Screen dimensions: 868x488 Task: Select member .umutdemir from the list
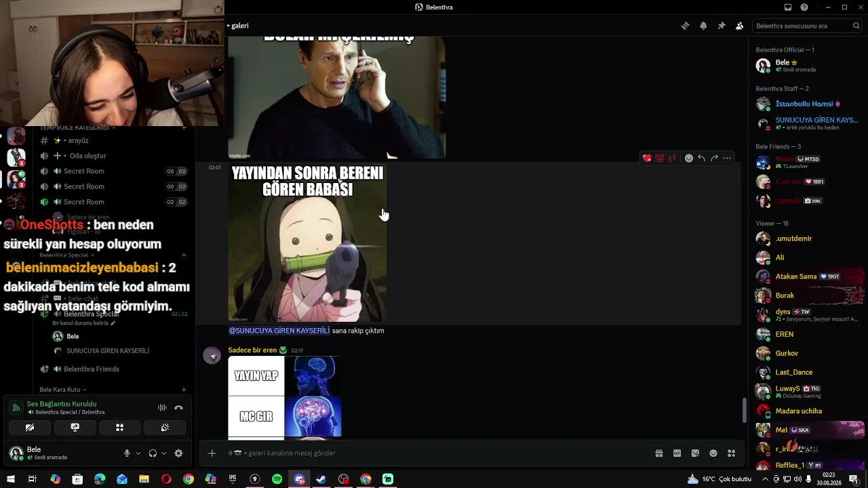[808, 239]
